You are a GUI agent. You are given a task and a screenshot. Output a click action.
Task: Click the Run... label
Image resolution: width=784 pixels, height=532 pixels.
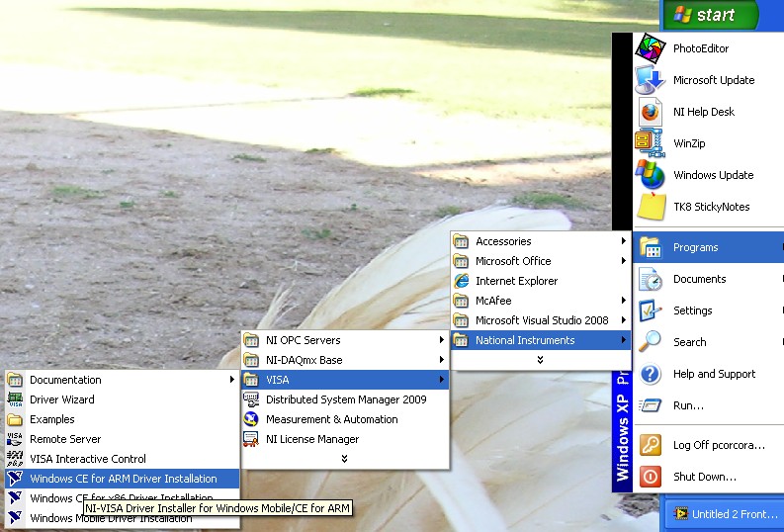pos(688,405)
